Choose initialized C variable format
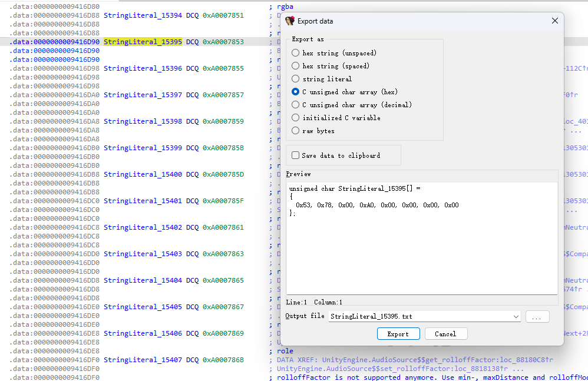This screenshot has height=381, width=588. click(x=296, y=118)
